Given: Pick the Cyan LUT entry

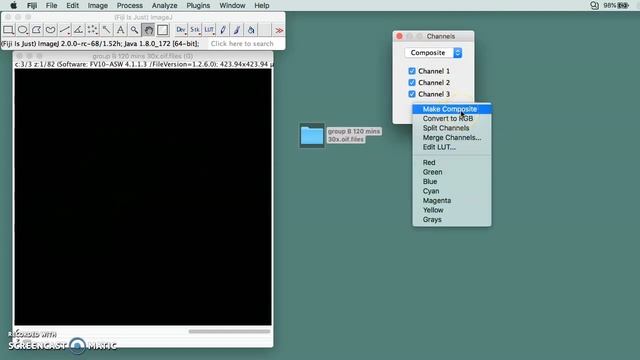Looking at the screenshot, I should coord(452,191).
